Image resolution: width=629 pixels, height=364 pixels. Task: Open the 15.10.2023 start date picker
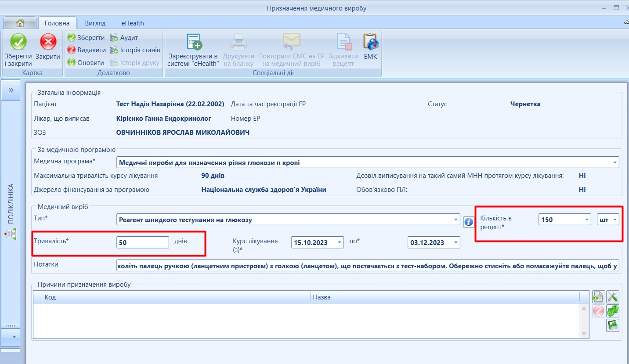click(x=340, y=242)
